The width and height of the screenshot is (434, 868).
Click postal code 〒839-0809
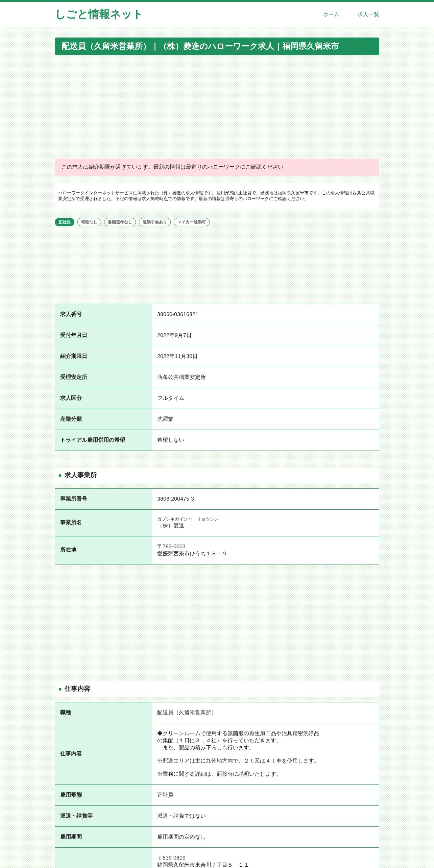click(171, 858)
